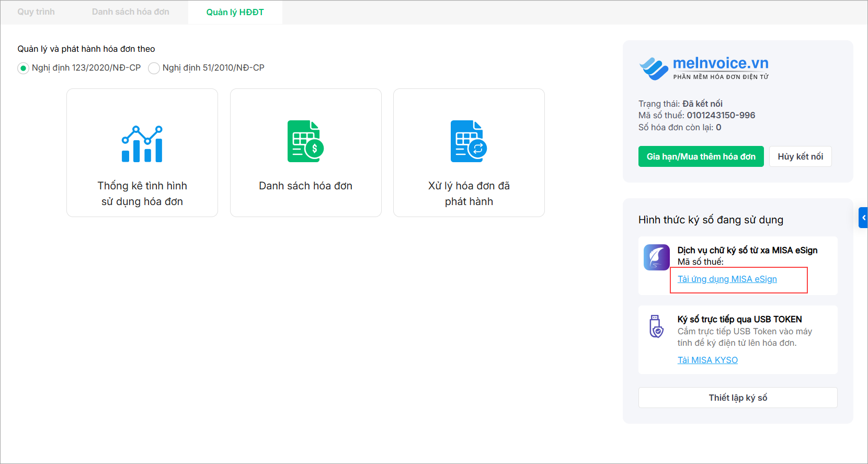Select Nghị định 51/2010/NĐ-CP radio option

(x=154, y=68)
